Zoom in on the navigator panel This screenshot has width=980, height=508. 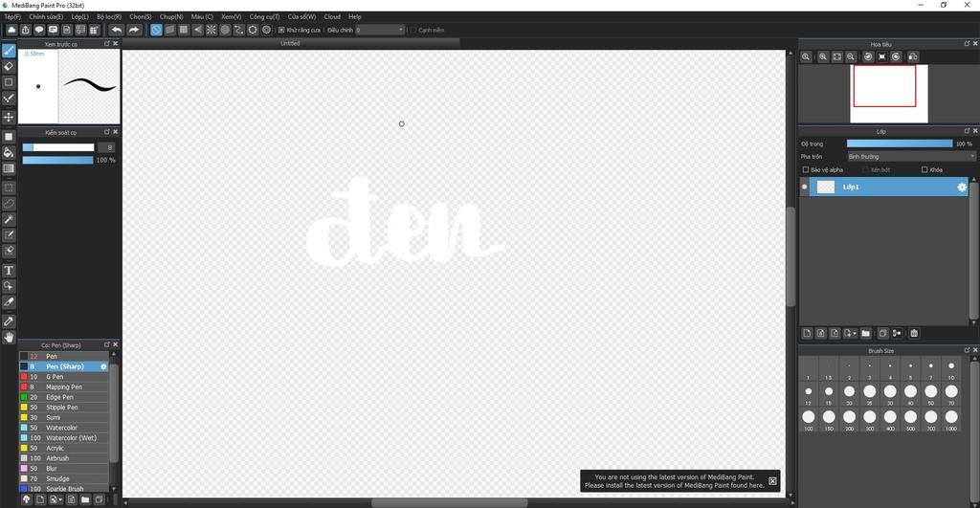(x=823, y=56)
